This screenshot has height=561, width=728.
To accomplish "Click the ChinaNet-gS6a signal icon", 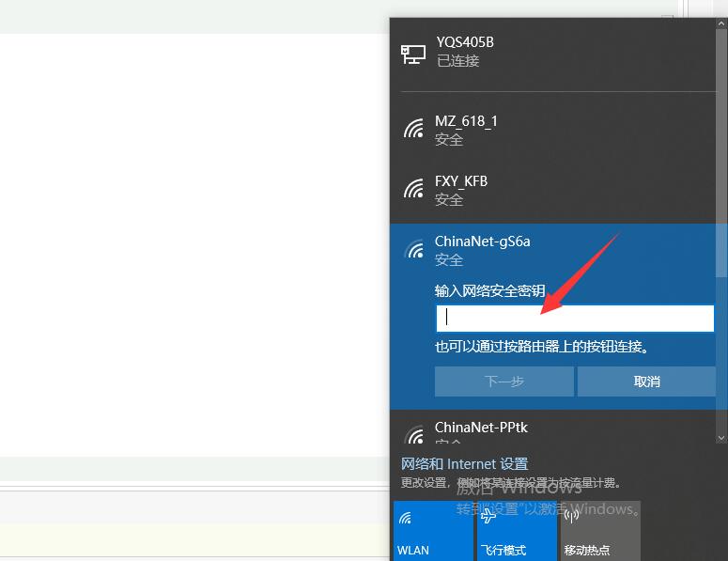I will (413, 249).
